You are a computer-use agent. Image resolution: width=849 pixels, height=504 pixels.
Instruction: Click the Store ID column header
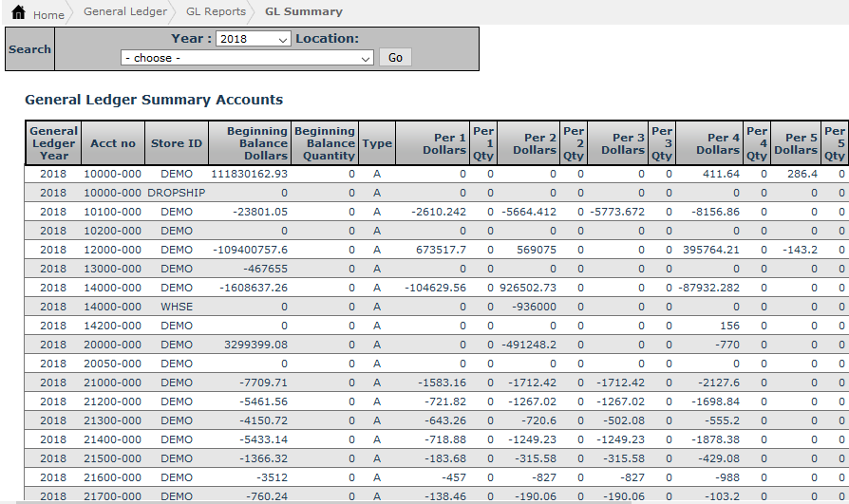tap(176, 143)
